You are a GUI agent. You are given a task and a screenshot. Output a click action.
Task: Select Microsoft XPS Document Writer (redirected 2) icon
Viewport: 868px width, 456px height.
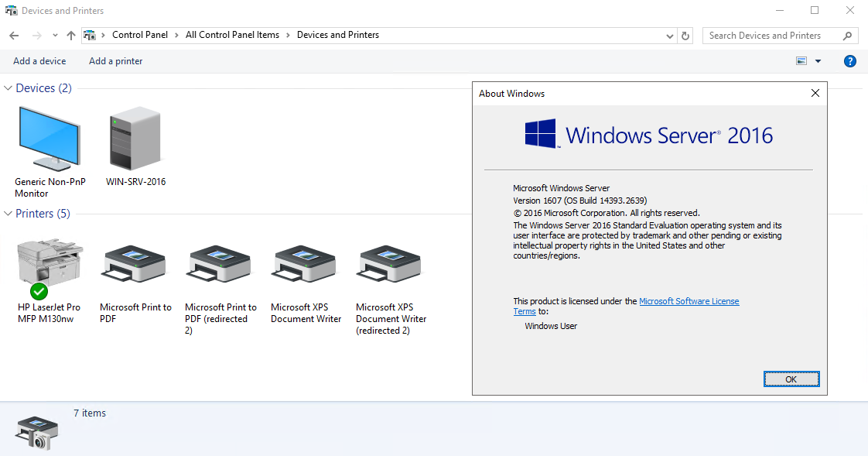[x=389, y=263]
